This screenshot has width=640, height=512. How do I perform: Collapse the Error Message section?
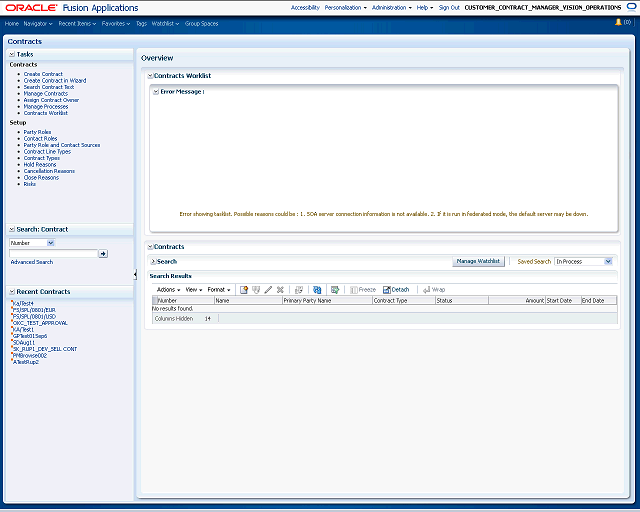tap(156, 92)
